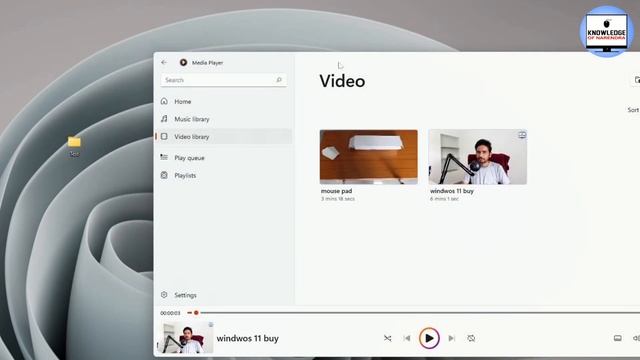
Task: Click the cast/mini view icon in player bar
Action: [x=618, y=338]
